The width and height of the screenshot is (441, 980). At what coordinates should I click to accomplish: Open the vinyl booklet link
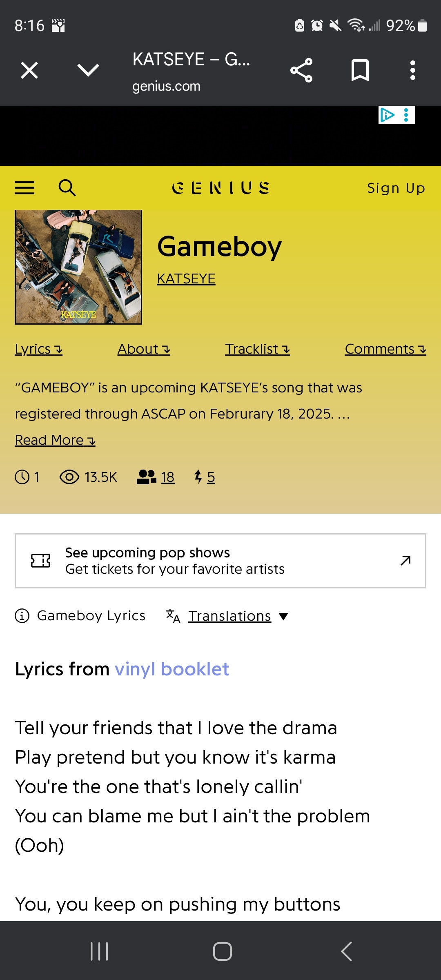click(172, 669)
